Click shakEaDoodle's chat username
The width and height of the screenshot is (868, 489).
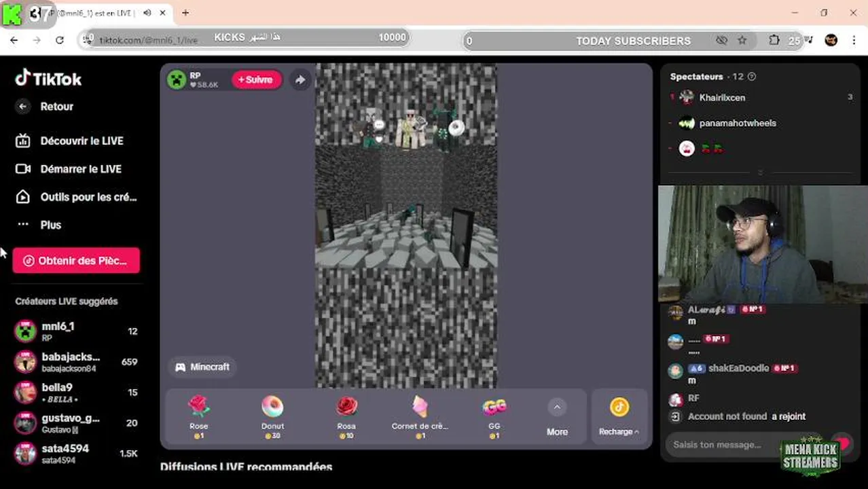[x=738, y=368]
